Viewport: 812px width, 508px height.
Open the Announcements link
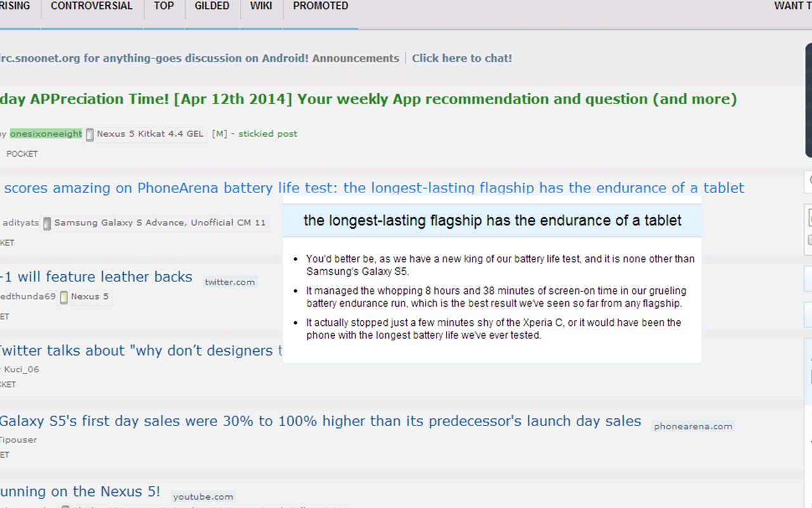pyautogui.click(x=355, y=58)
